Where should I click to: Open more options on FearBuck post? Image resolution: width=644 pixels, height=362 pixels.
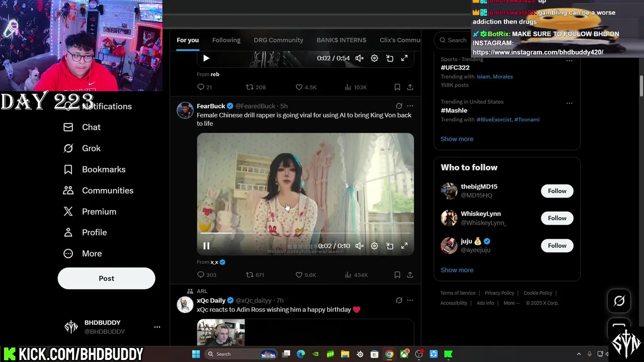pos(410,106)
